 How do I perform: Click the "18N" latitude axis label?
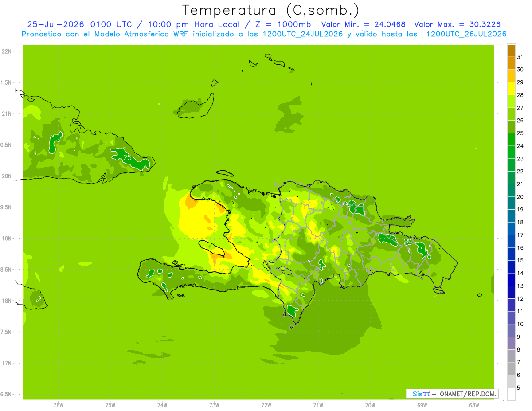pyautogui.click(x=7, y=301)
